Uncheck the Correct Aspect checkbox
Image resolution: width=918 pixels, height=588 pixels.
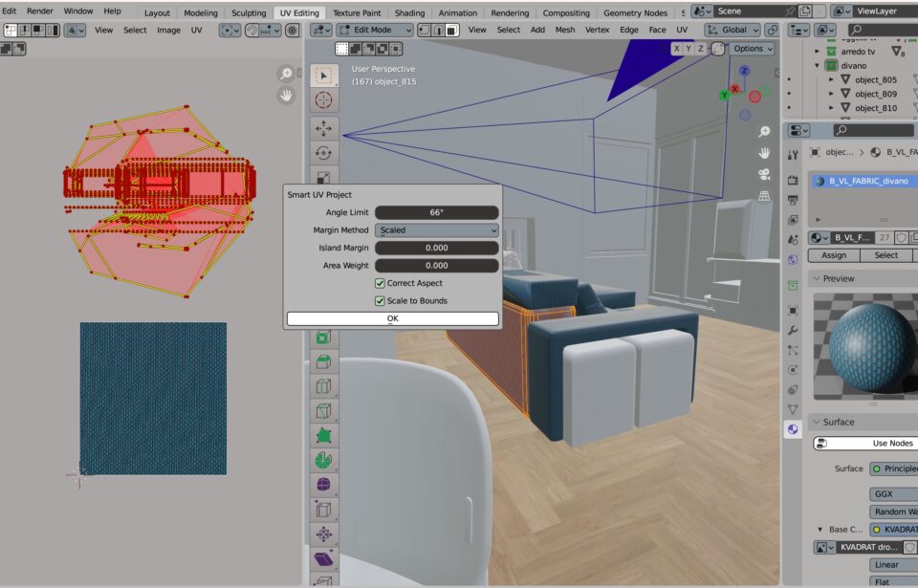(x=381, y=283)
